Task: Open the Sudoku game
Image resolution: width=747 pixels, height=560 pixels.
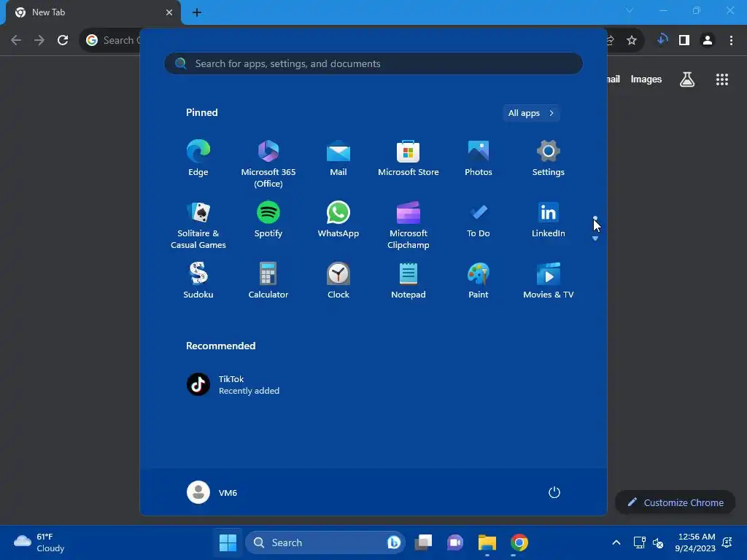Action: (x=198, y=281)
